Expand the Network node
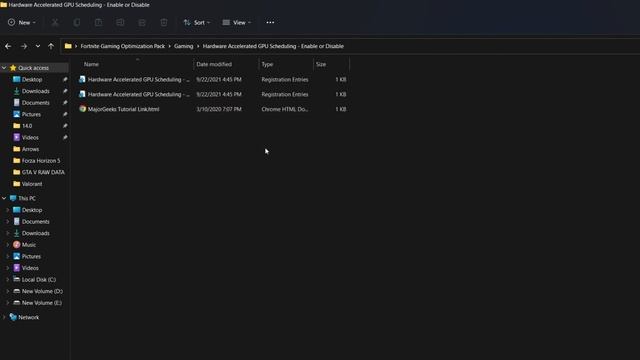This screenshot has height=360, width=640. click(x=4, y=317)
